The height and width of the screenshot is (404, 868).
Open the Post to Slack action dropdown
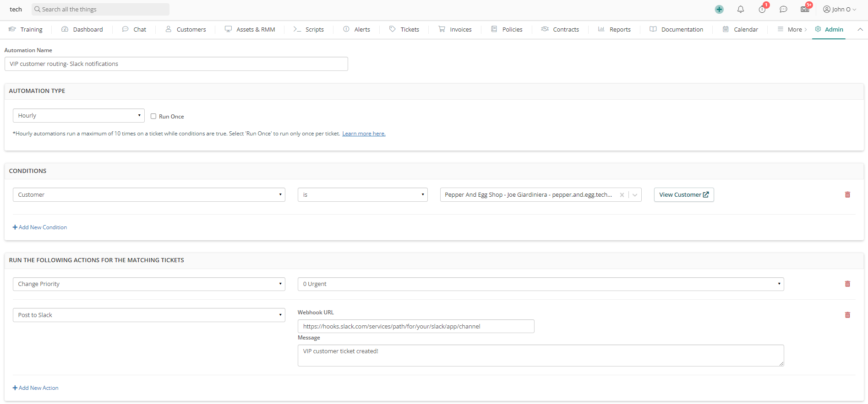tap(149, 315)
